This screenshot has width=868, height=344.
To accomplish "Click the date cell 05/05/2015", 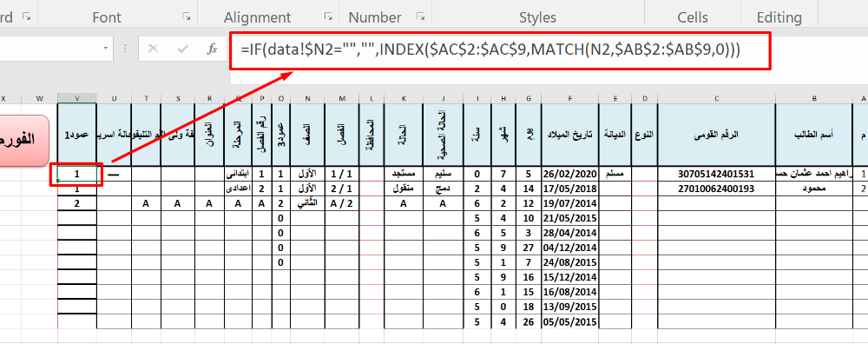I will pos(569,321).
